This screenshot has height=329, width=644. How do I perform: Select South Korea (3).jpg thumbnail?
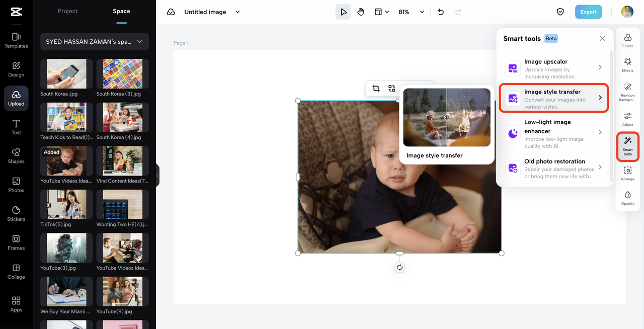click(123, 74)
